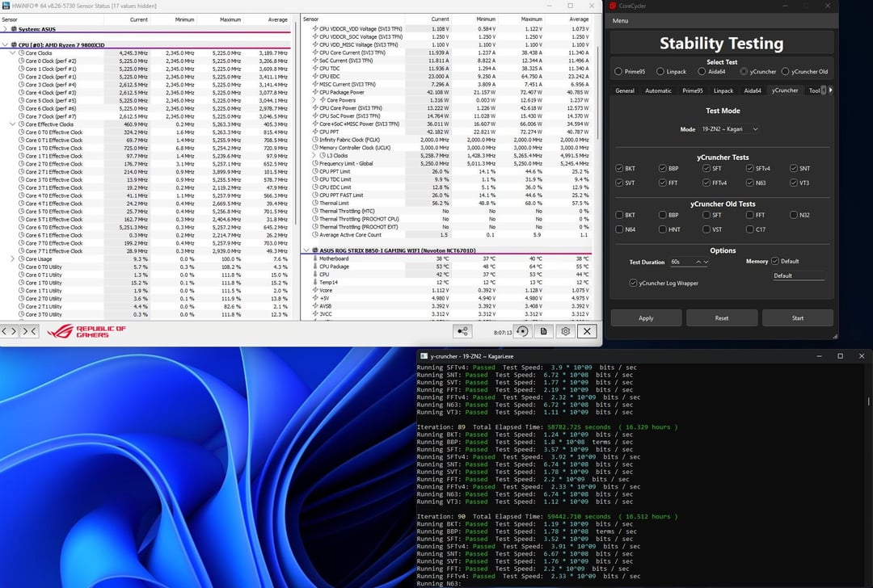This screenshot has width=873, height=588.
Task: Switch to the Aida64 settings tab
Action: pos(753,90)
